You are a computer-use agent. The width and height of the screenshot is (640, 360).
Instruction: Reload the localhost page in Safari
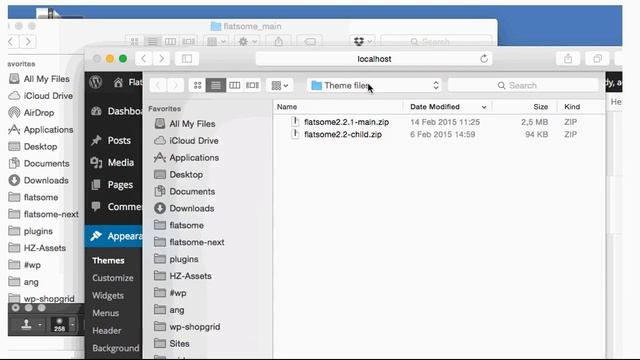484,59
